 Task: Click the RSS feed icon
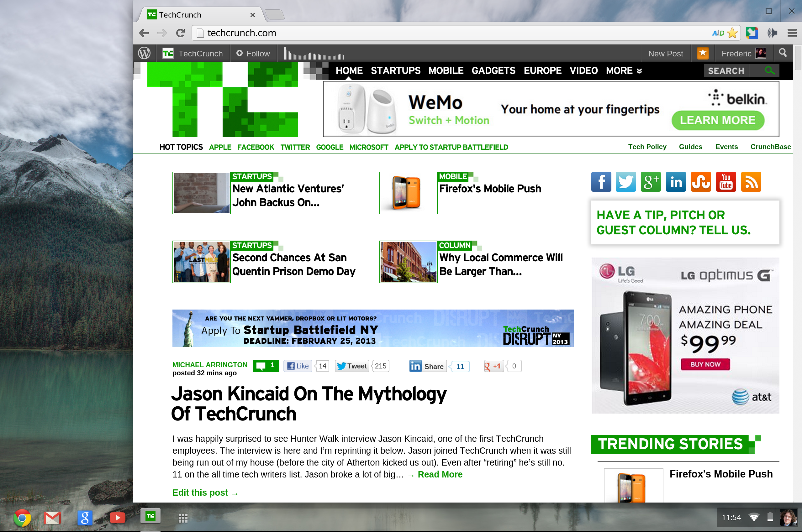751,182
